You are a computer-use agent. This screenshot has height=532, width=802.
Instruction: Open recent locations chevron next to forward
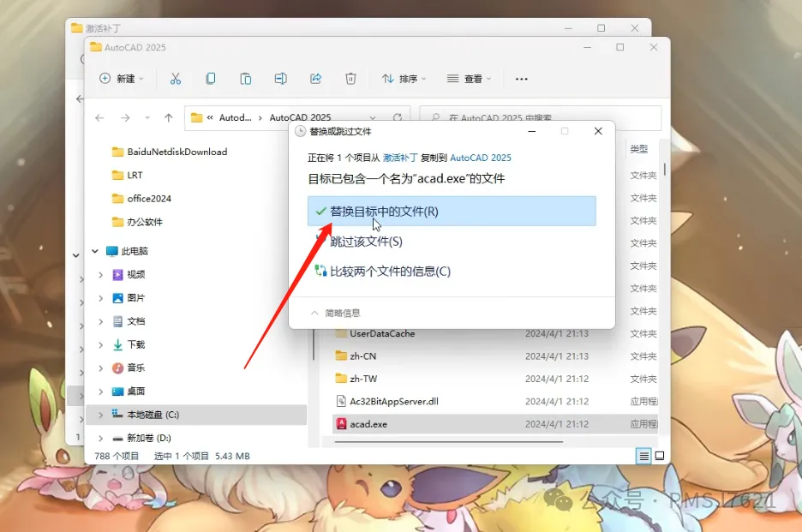[147, 117]
